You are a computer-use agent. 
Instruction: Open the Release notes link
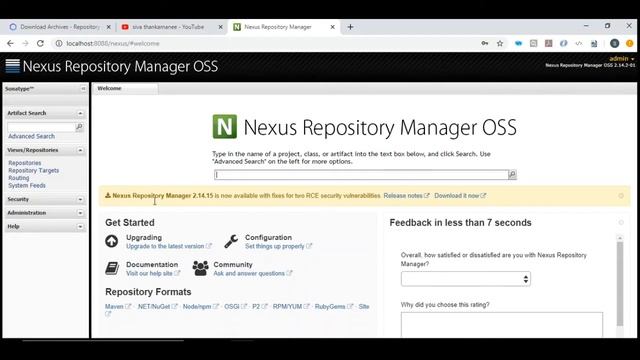pyautogui.click(x=407, y=196)
